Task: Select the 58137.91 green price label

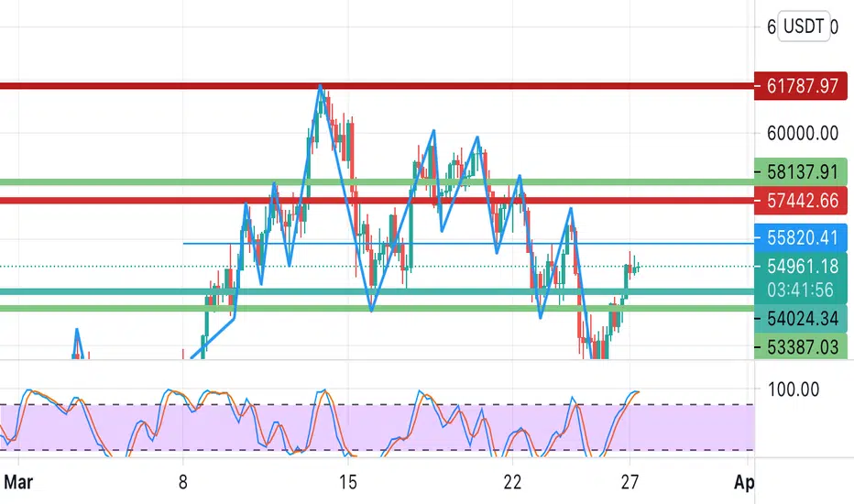Action: tap(801, 172)
